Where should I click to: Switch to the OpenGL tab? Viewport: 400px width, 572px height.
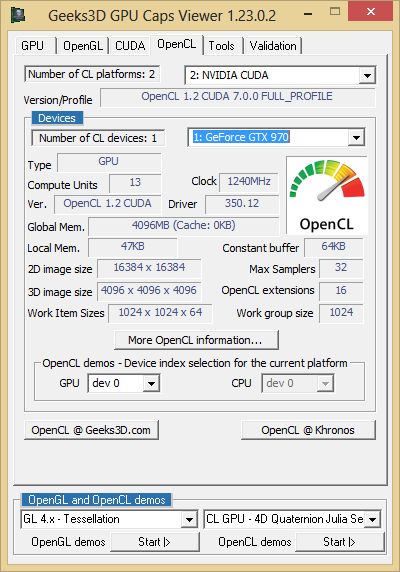tap(83, 46)
